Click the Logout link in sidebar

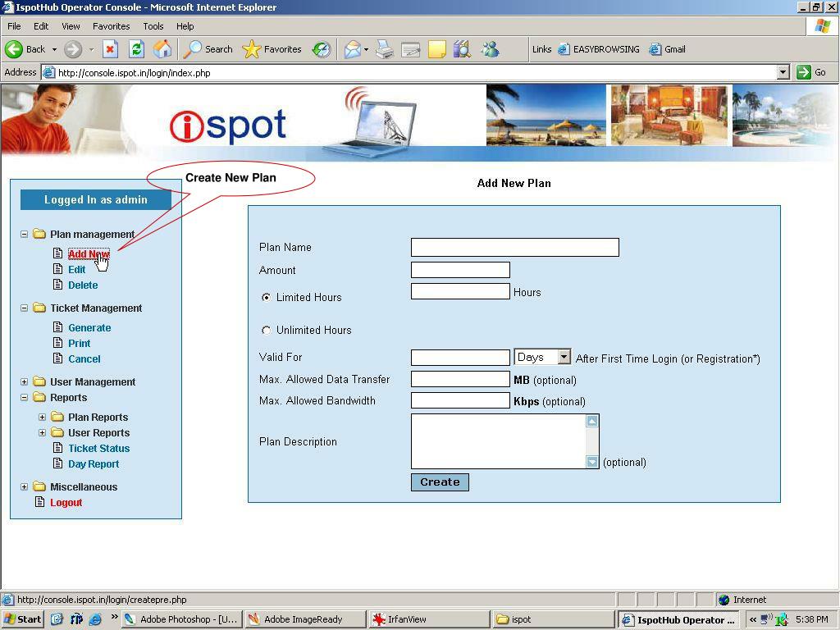[66, 503]
